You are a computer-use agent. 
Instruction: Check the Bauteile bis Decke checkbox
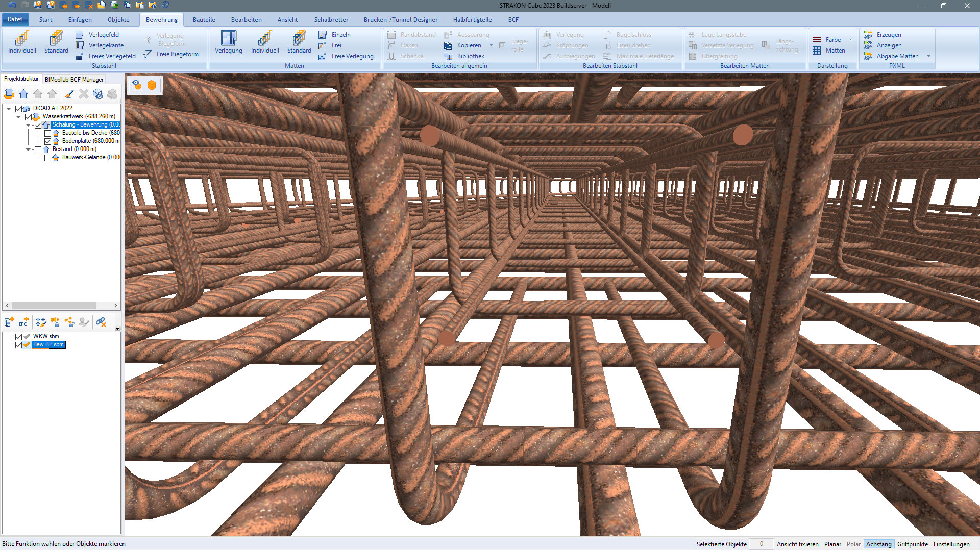tap(47, 133)
